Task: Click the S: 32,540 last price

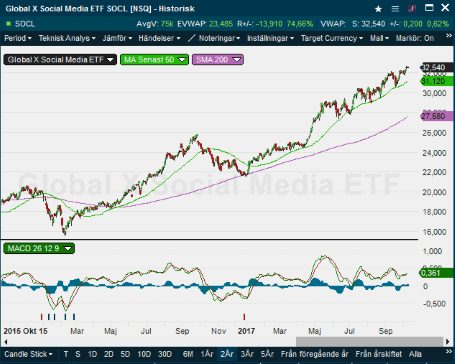Action: pos(369,24)
